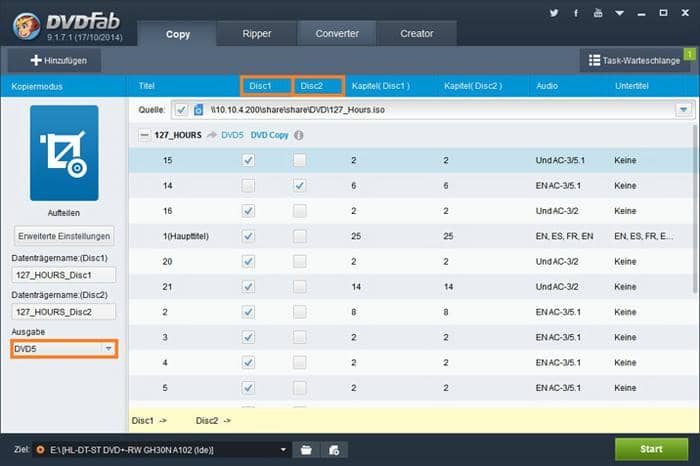This screenshot has height=466, width=700.
Task: Switch to the Converter tab
Action: click(x=337, y=33)
